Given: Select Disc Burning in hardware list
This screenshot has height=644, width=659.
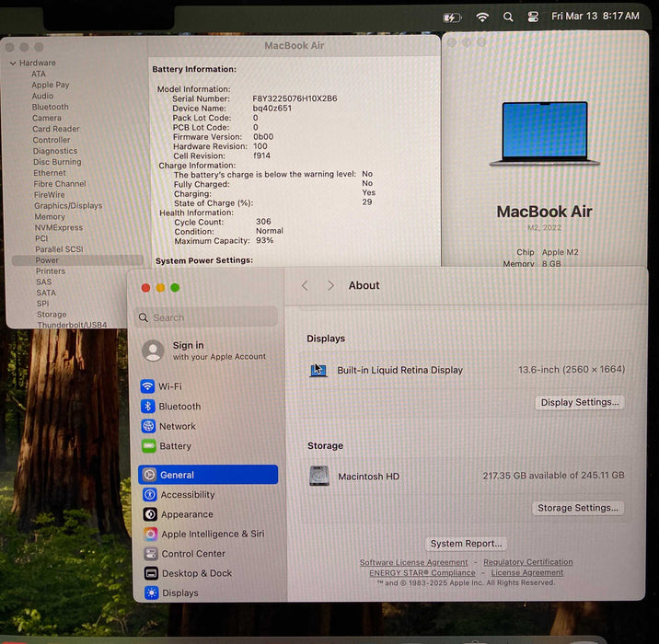Looking at the screenshot, I should coord(57,161).
